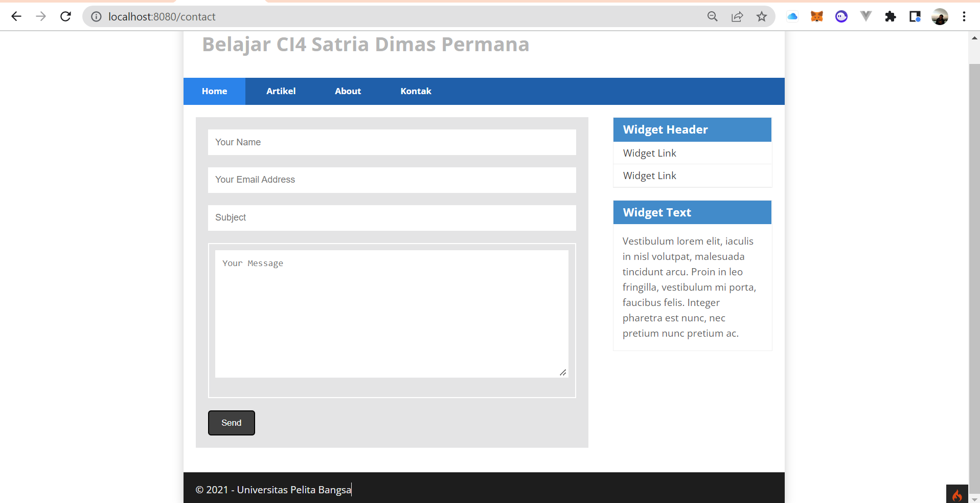Focus the Your Name field
The width and height of the screenshot is (980, 503).
392,142
